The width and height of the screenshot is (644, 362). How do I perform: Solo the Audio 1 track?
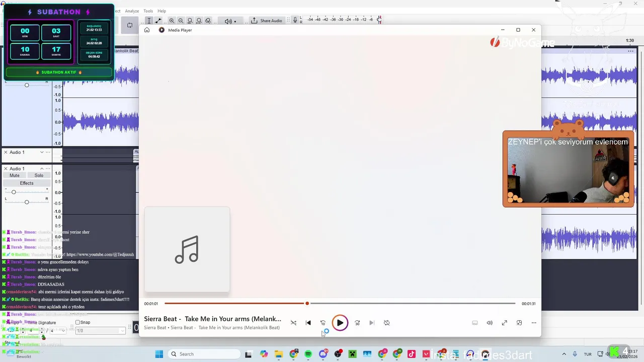(x=39, y=175)
